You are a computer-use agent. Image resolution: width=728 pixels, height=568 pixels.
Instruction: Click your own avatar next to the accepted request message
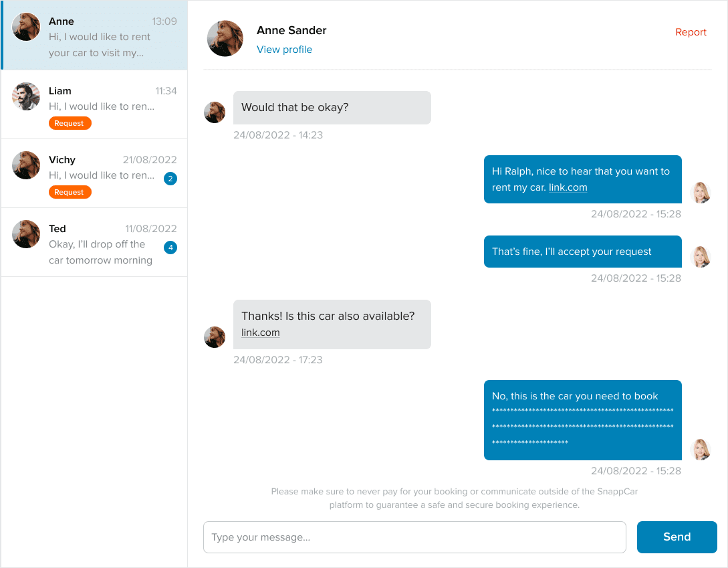pos(701,256)
